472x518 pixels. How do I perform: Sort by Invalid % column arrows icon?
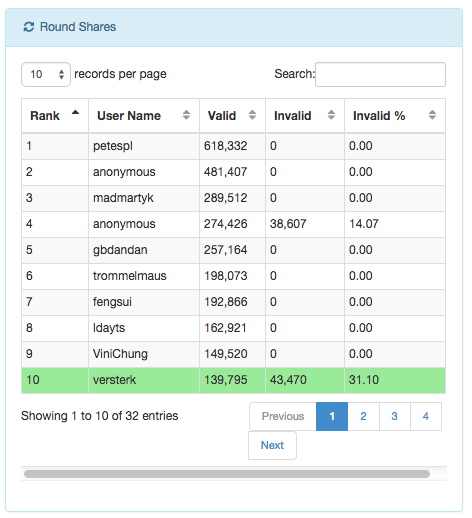[432, 115]
